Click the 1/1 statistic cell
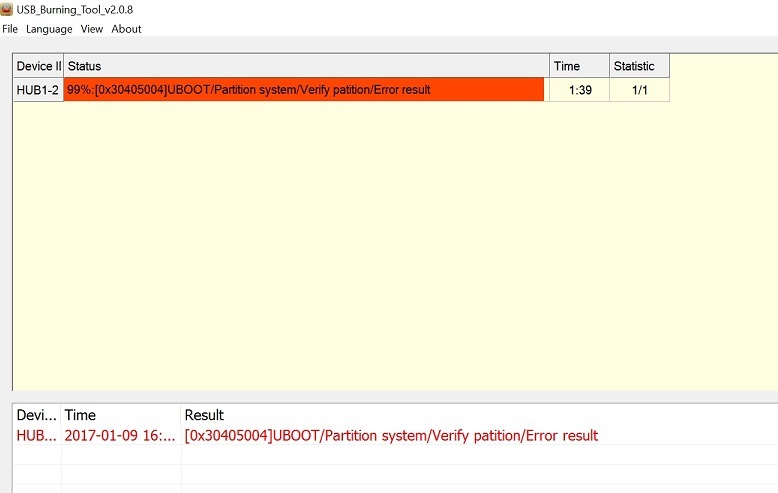Screen dimensions: 778x493 click(639, 90)
